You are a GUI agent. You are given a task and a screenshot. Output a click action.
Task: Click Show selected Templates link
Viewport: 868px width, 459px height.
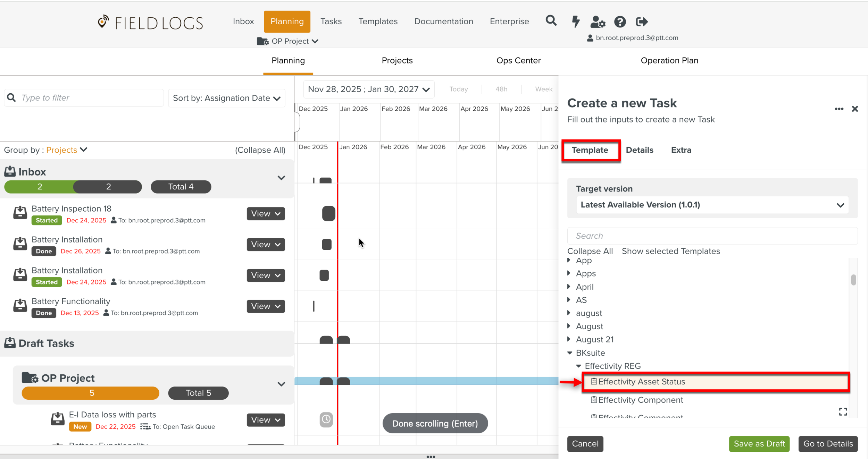click(670, 251)
